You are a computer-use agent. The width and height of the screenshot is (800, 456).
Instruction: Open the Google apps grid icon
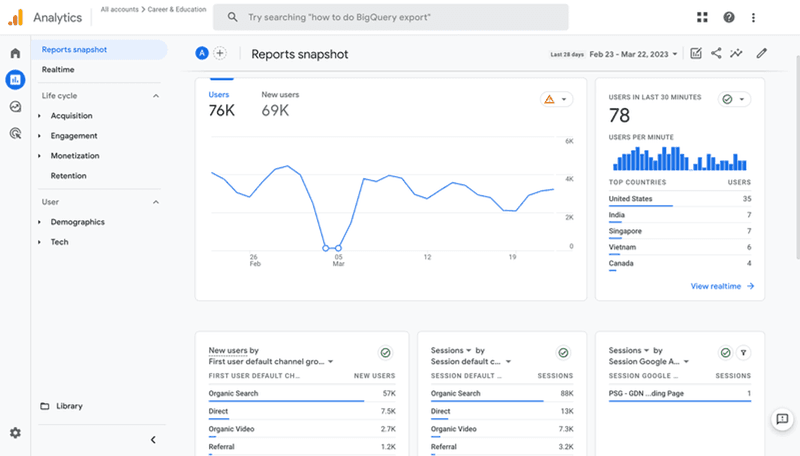click(x=702, y=17)
